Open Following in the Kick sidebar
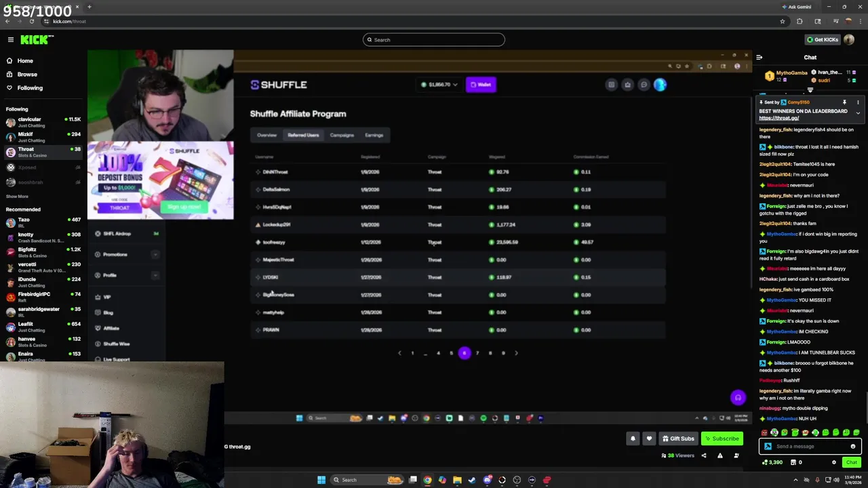 pyautogui.click(x=30, y=88)
